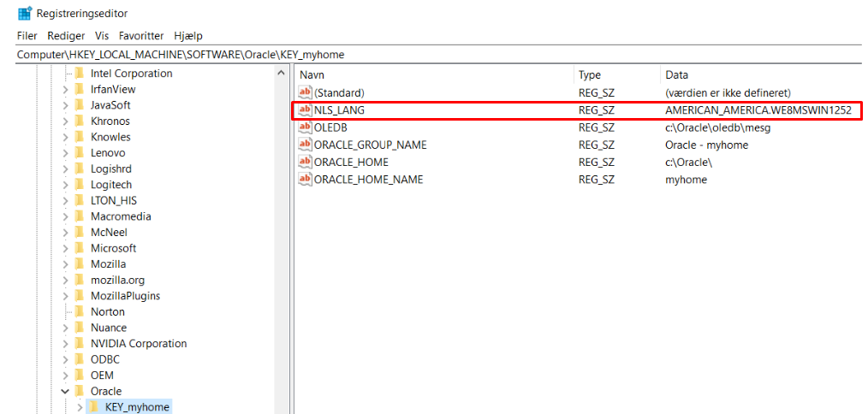
Task: Expand the Logitech key
Action: click(65, 184)
